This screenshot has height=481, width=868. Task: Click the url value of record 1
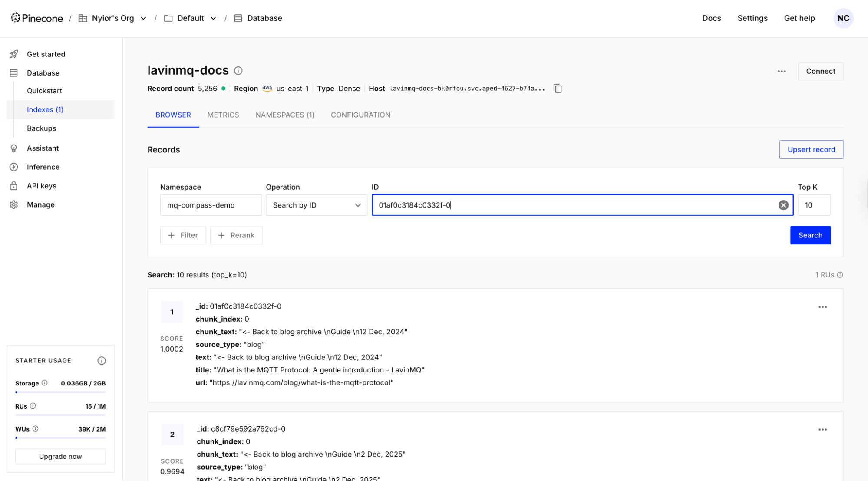[x=301, y=382]
